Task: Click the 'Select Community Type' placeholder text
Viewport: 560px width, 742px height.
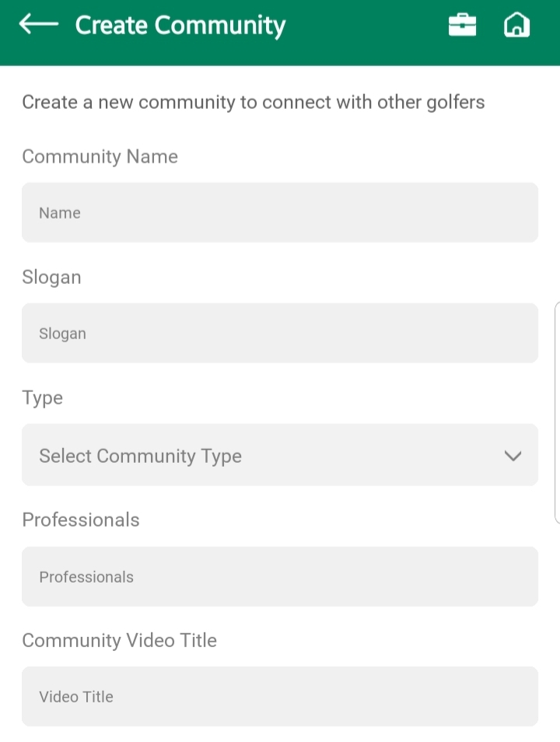Action: 140,456
